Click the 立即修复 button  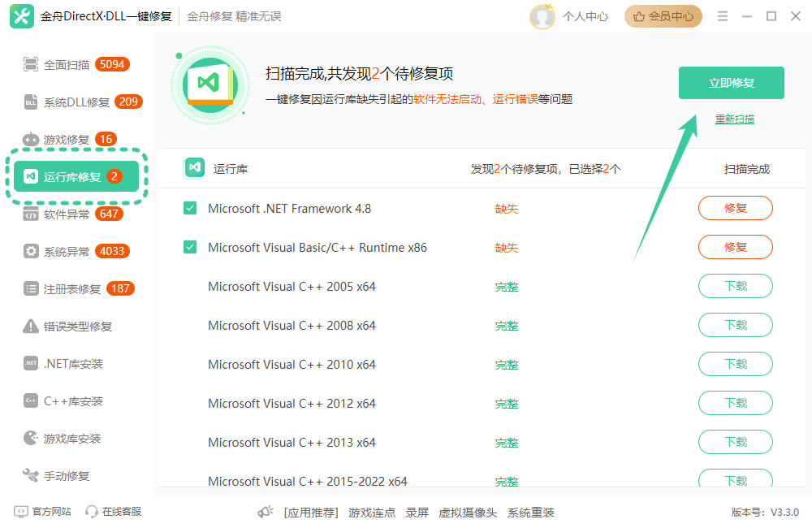point(732,83)
